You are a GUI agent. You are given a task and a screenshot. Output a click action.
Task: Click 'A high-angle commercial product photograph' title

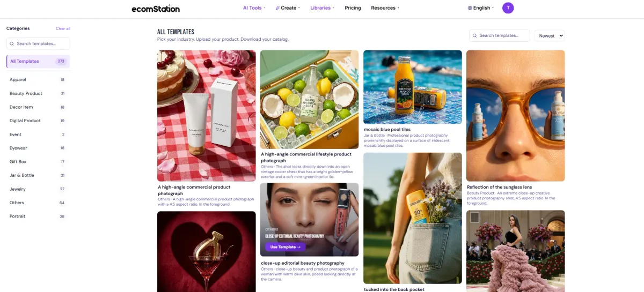(x=194, y=190)
